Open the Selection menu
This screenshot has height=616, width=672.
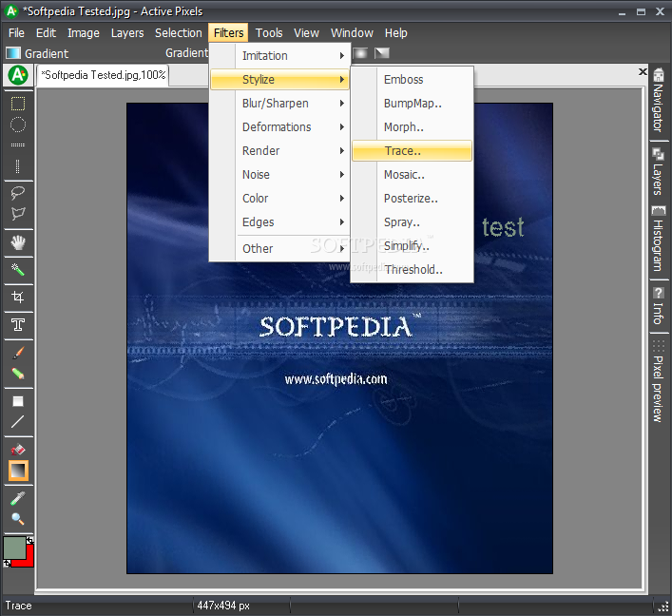pyautogui.click(x=179, y=33)
